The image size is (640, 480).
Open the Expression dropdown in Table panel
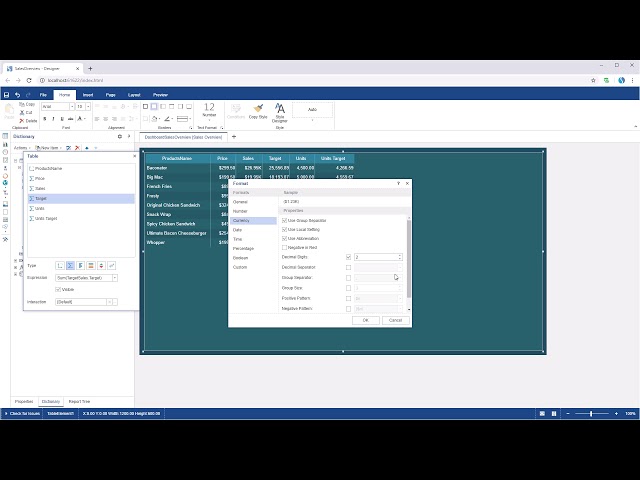[114, 277]
